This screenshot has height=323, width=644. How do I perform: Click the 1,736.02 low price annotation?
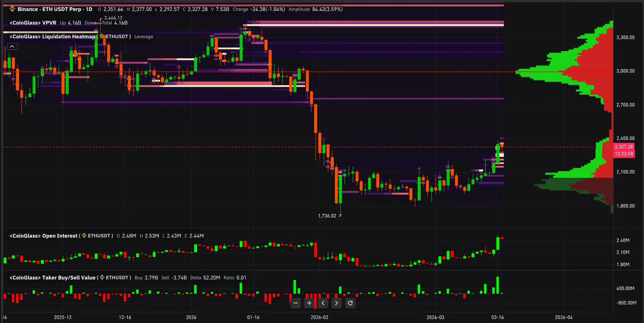point(327,216)
